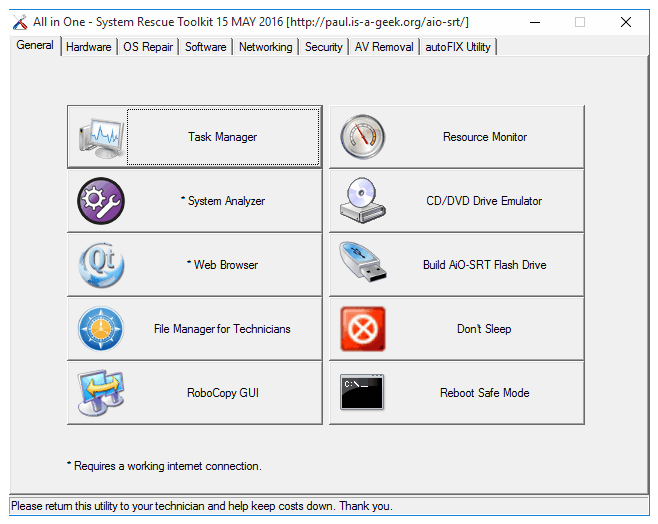Switch to AV Removal tab
The image size is (658, 524).
(x=384, y=47)
